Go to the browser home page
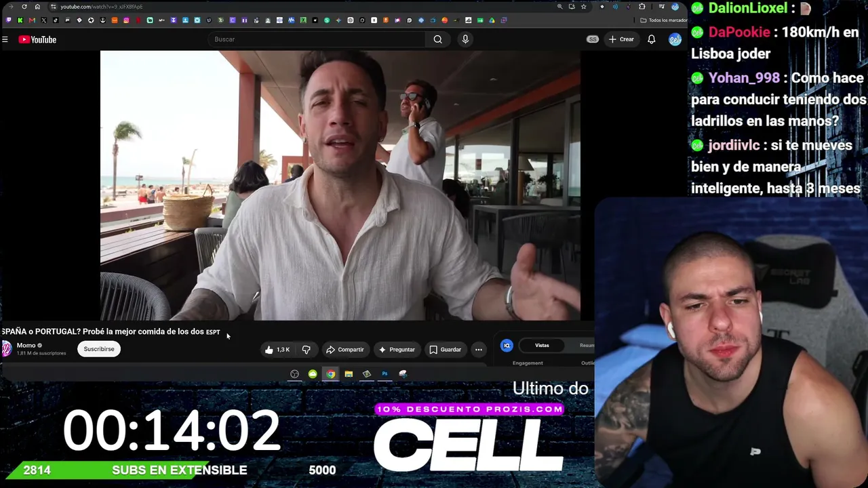868x488 pixels. (37, 7)
